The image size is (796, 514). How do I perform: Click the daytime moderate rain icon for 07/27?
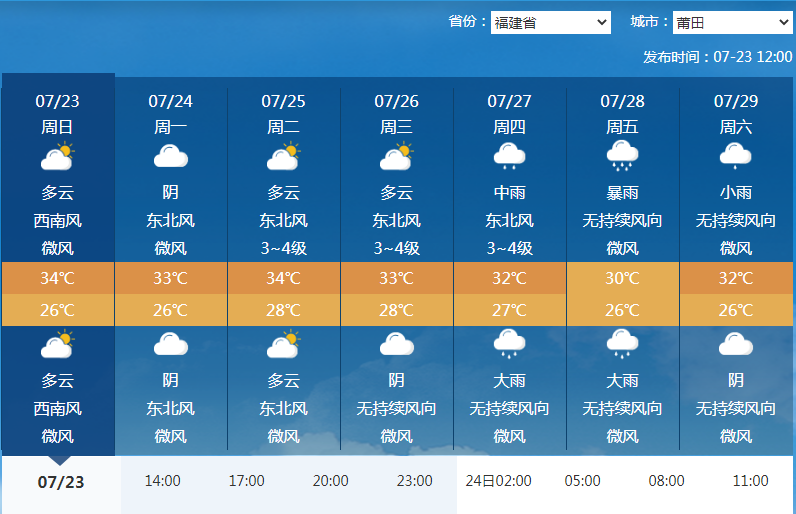tap(509, 156)
